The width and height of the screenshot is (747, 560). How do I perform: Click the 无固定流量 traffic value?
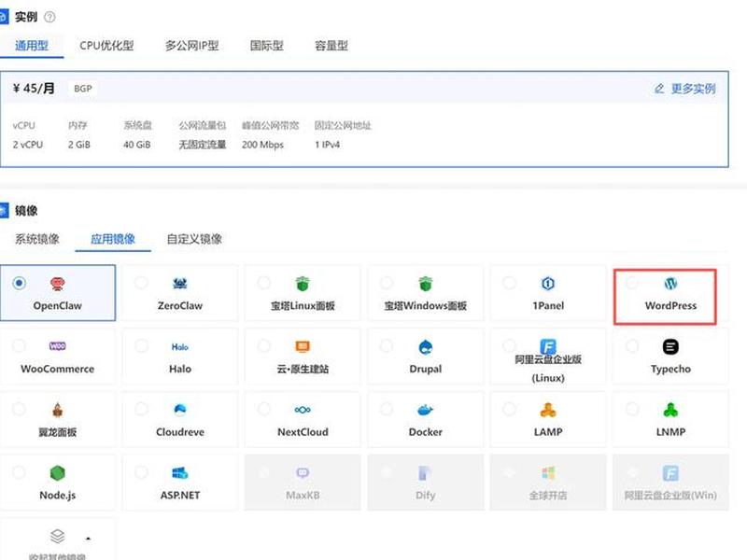point(203,145)
